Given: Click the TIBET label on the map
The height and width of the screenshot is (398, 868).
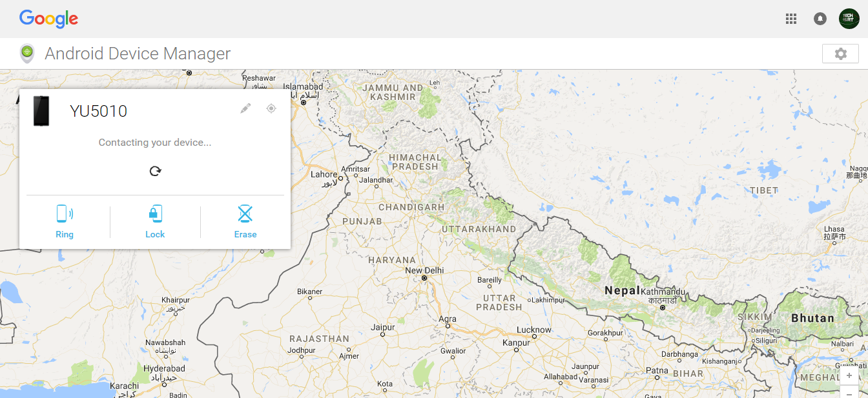Looking at the screenshot, I should [x=763, y=190].
